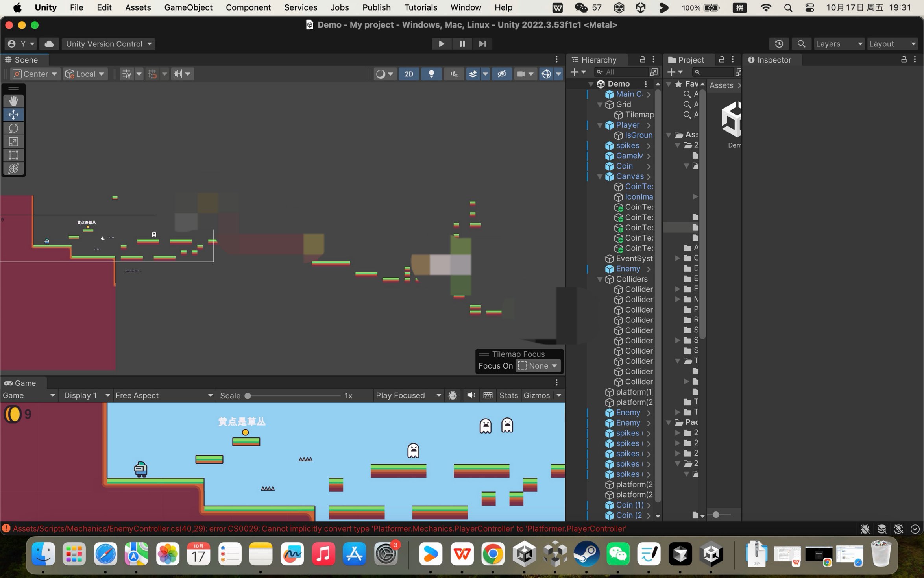Collapse the Colliders object in Hierarchy
Screen dimensions: 924x578
[x=600, y=279]
